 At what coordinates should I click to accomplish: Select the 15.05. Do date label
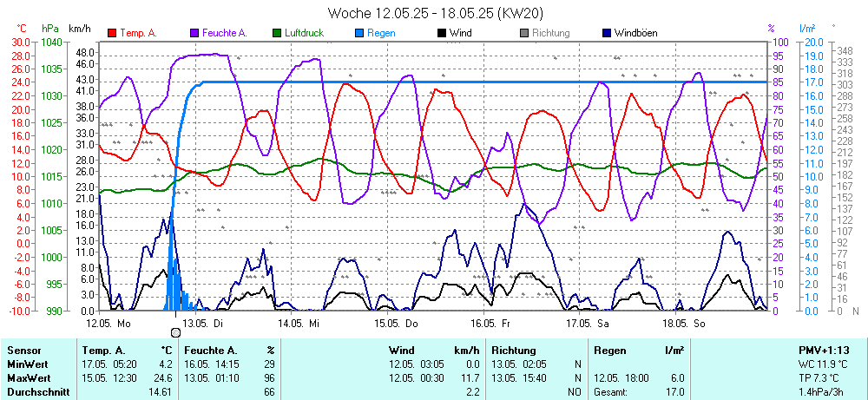396,323
